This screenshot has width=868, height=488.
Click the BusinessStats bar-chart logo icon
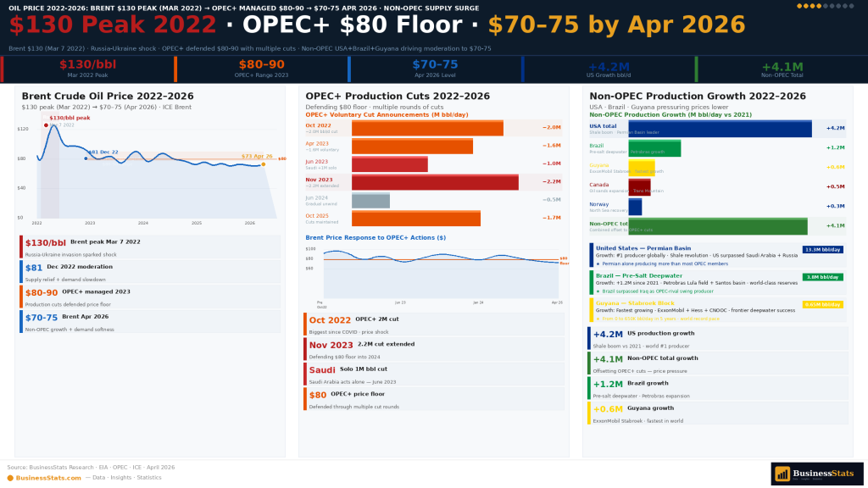(x=783, y=474)
